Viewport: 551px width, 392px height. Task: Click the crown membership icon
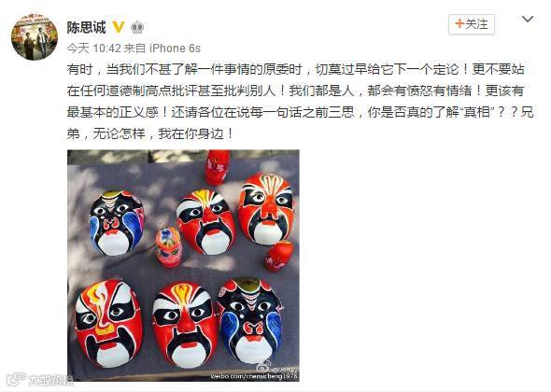tap(137, 27)
